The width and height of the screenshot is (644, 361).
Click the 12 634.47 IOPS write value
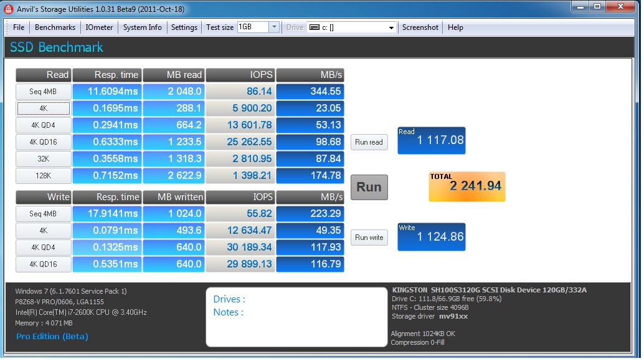click(240, 231)
